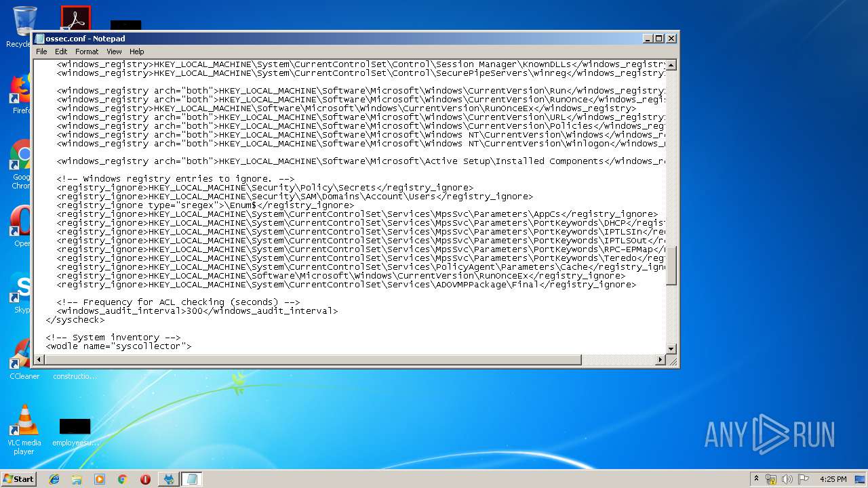Click the horizontal scrollbar right arrow

click(660, 360)
